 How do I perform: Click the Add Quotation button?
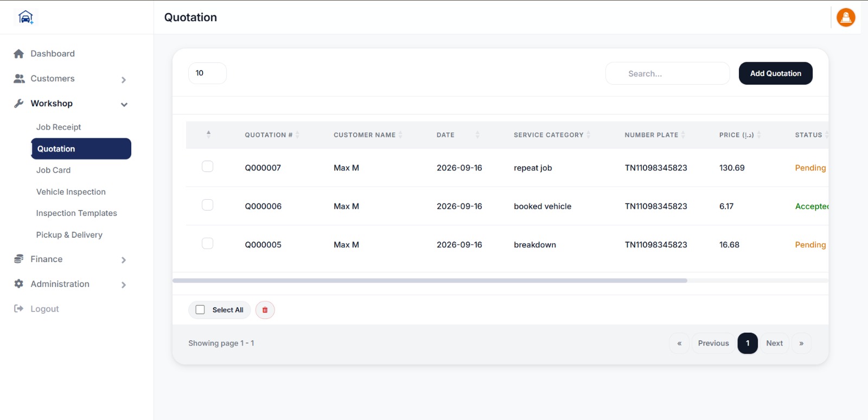tap(776, 73)
